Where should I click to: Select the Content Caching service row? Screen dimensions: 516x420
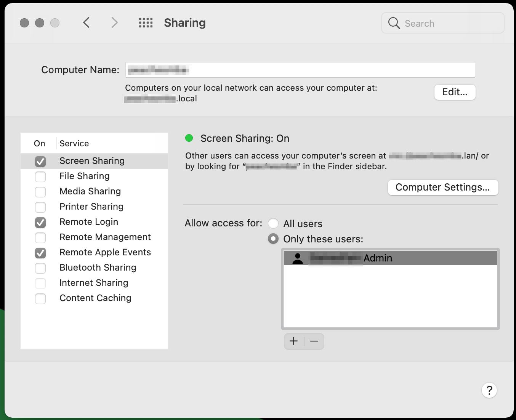[x=94, y=298]
